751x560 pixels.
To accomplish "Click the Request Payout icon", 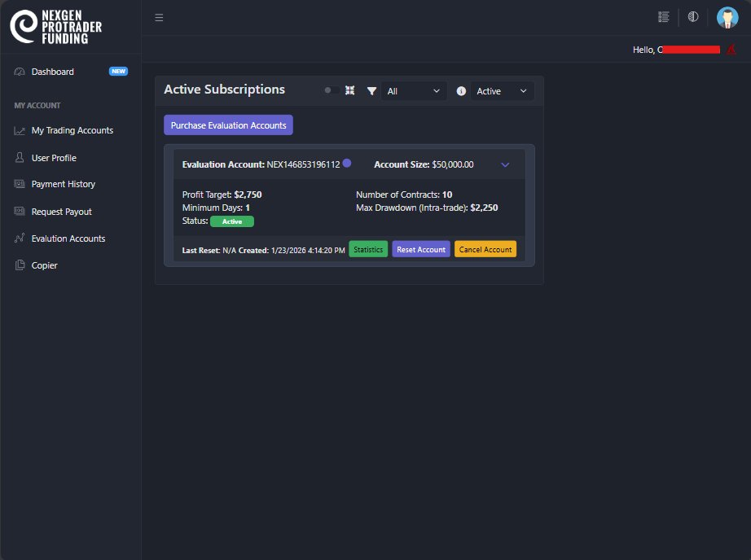I will 20,211.
